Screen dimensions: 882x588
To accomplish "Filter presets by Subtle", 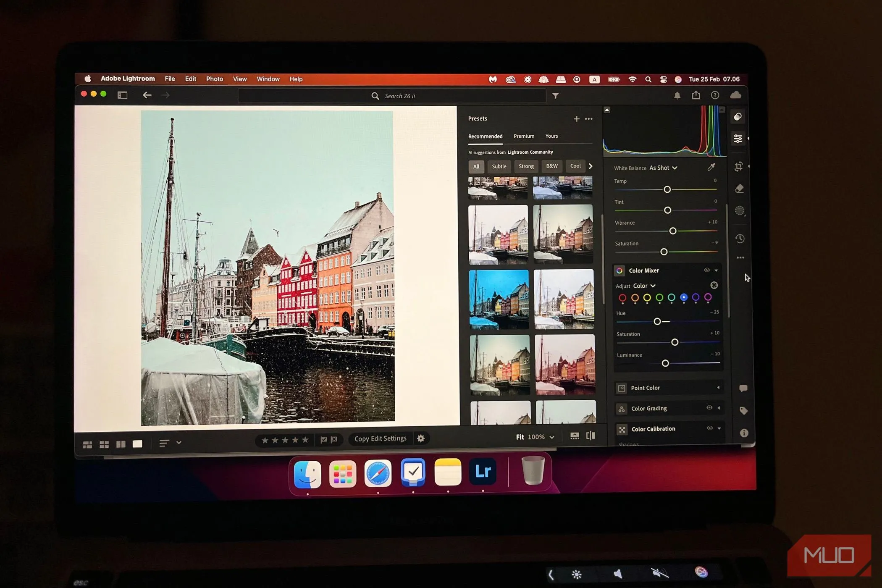I will (x=499, y=166).
